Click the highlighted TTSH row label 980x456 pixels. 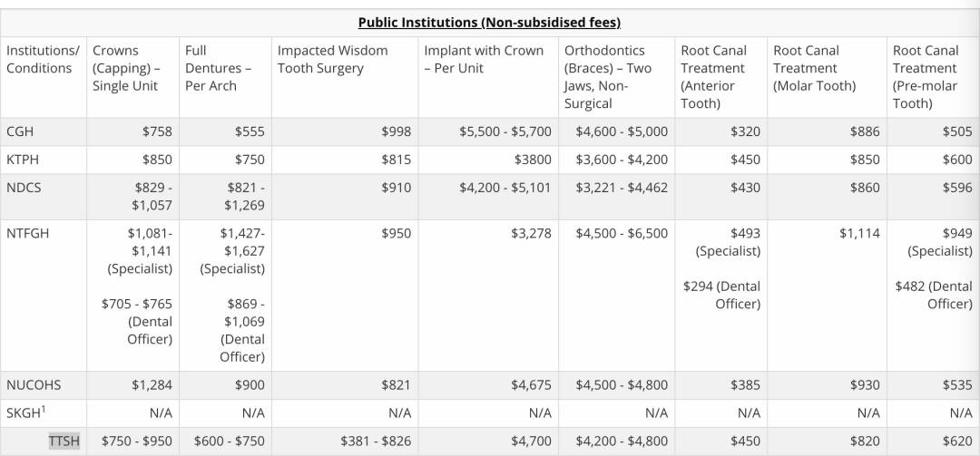(64, 441)
